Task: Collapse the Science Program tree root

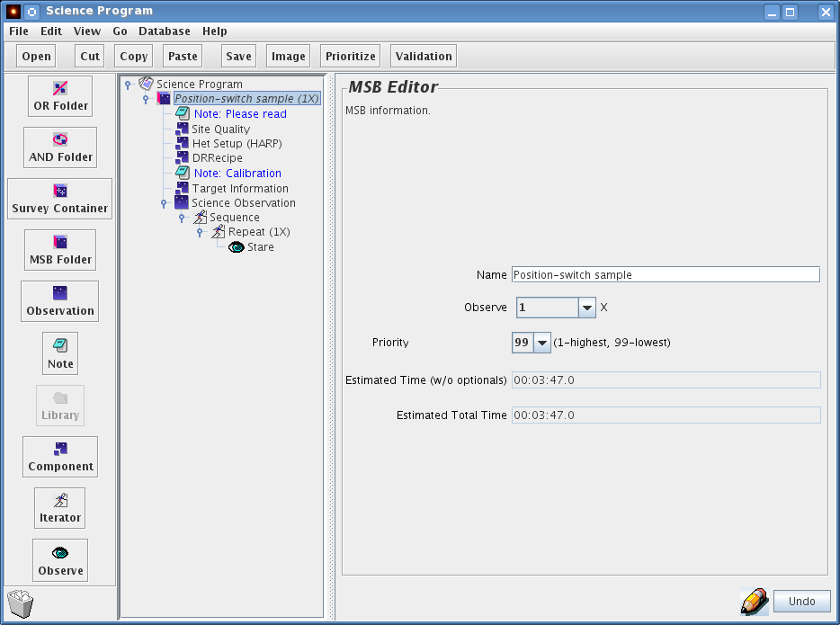Action: pyautogui.click(x=128, y=85)
